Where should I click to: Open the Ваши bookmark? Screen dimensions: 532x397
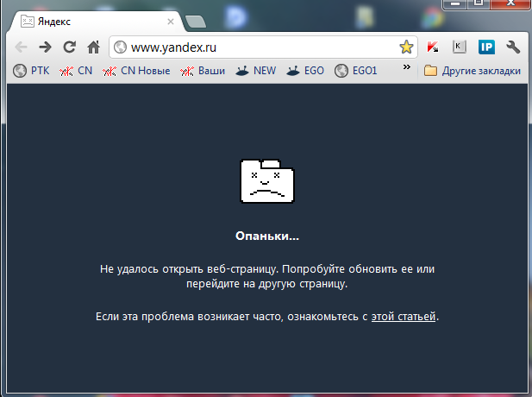203,71
